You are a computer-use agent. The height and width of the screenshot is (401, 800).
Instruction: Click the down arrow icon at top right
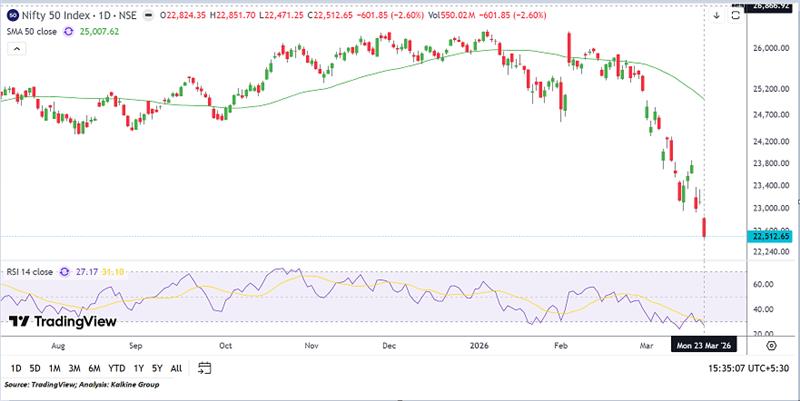point(717,15)
